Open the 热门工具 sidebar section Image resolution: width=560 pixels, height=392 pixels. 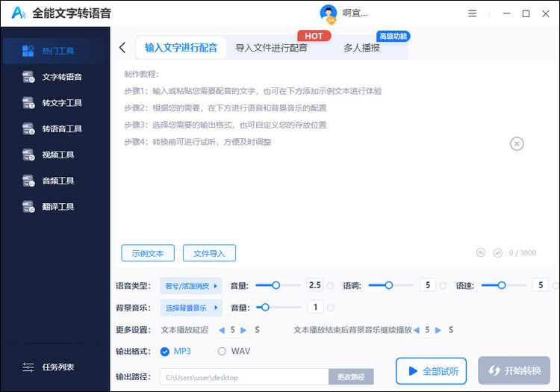click(55, 51)
